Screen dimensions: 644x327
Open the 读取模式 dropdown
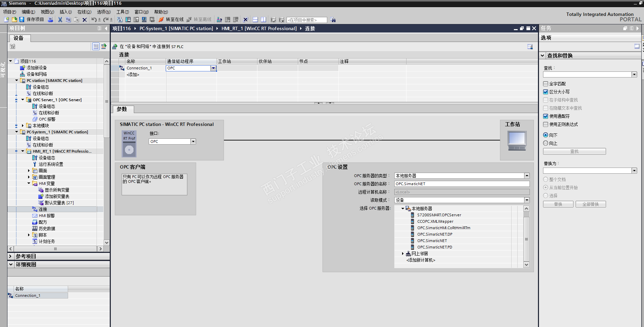click(527, 200)
